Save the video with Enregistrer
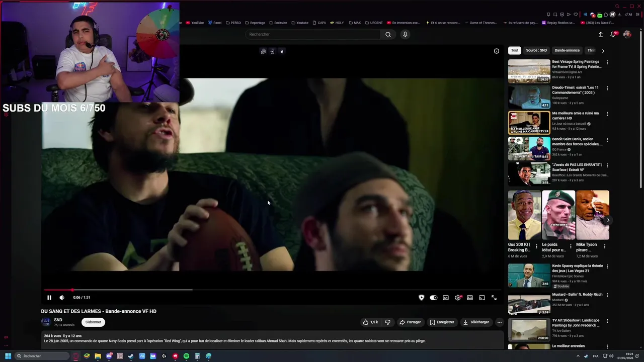 point(442,322)
